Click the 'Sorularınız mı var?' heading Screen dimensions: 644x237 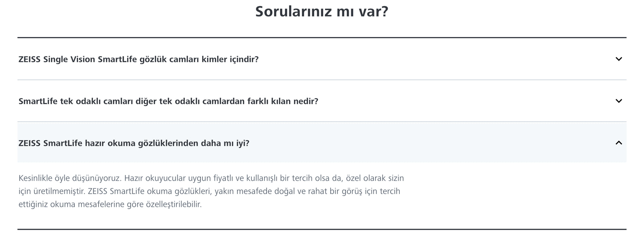[x=321, y=12]
